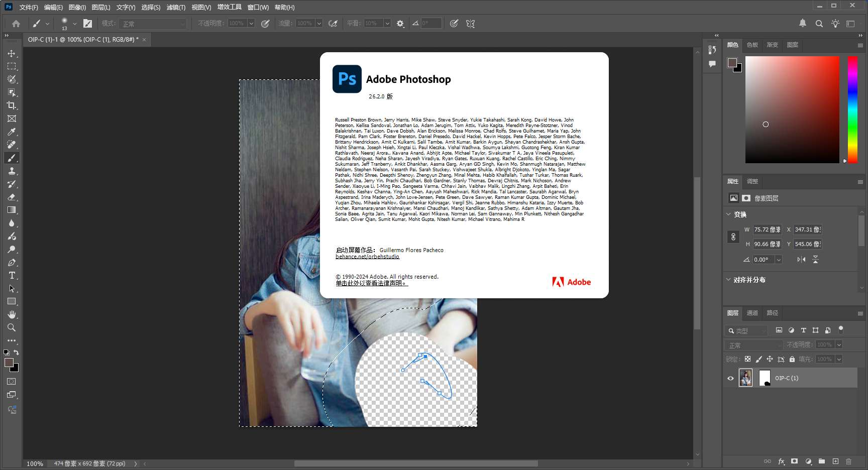This screenshot has height=470, width=868.
Task: Click the Home icon in options bar
Action: [16, 24]
